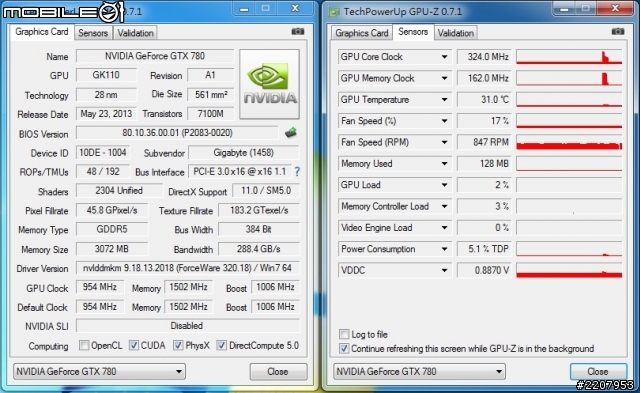
Task: Click the 31.0 °C temperature value
Action: pyautogui.click(x=484, y=100)
